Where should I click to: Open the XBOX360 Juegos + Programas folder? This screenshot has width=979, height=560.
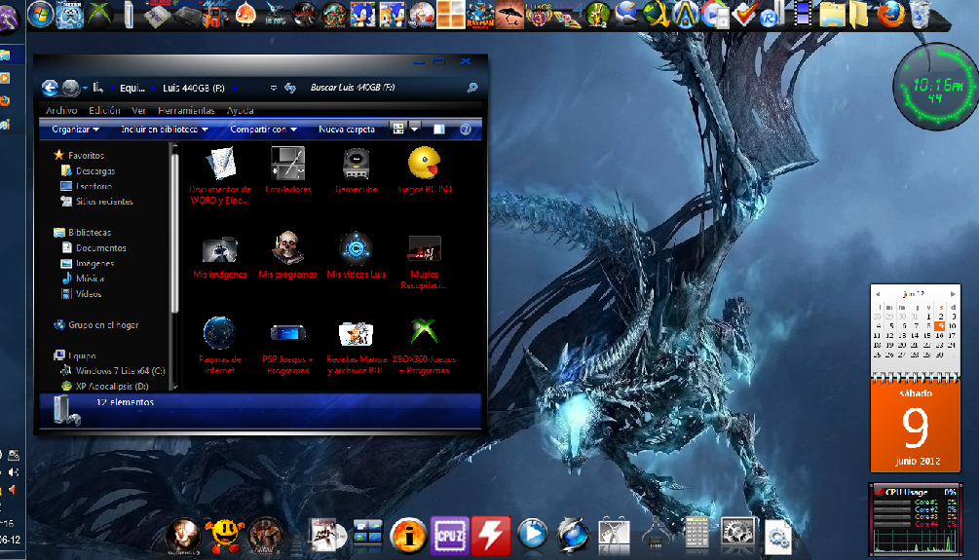tap(425, 347)
